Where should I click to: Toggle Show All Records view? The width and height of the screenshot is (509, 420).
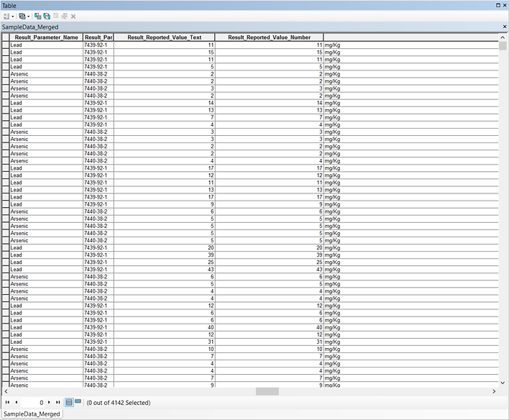pos(69,403)
